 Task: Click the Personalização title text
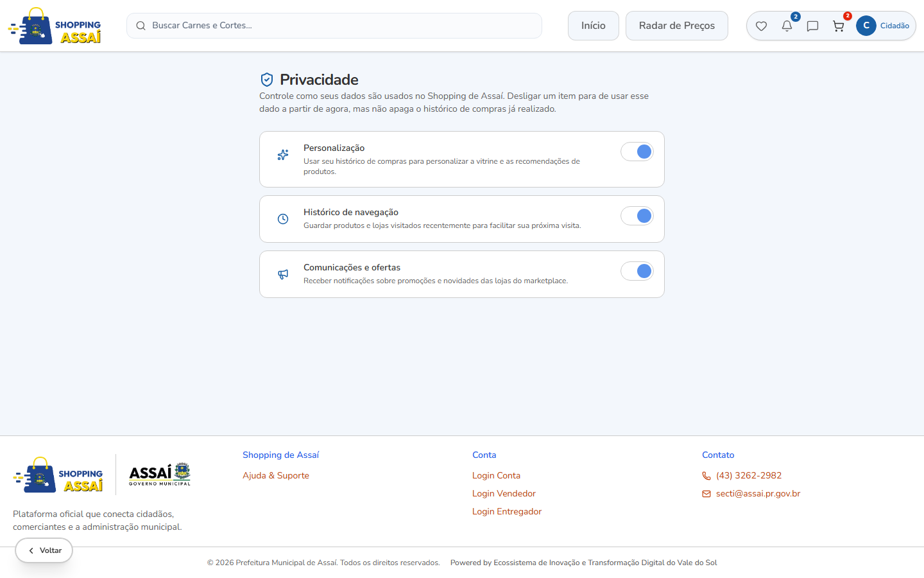(334, 148)
